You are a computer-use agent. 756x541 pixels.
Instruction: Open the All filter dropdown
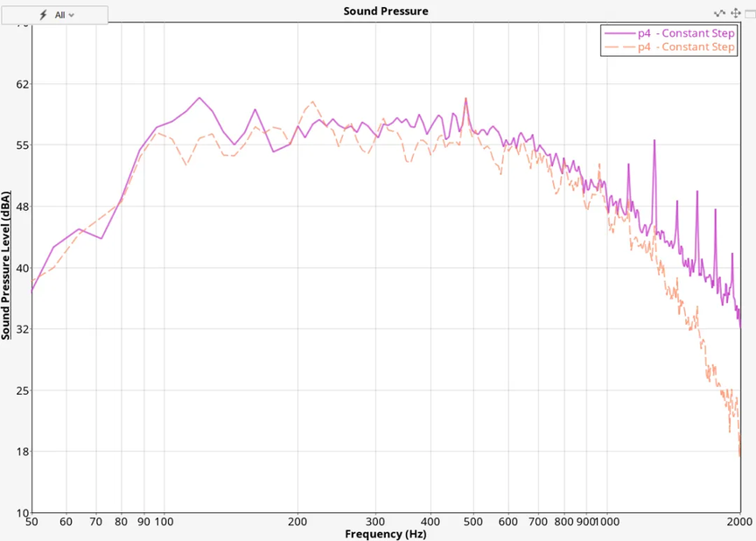55,15
